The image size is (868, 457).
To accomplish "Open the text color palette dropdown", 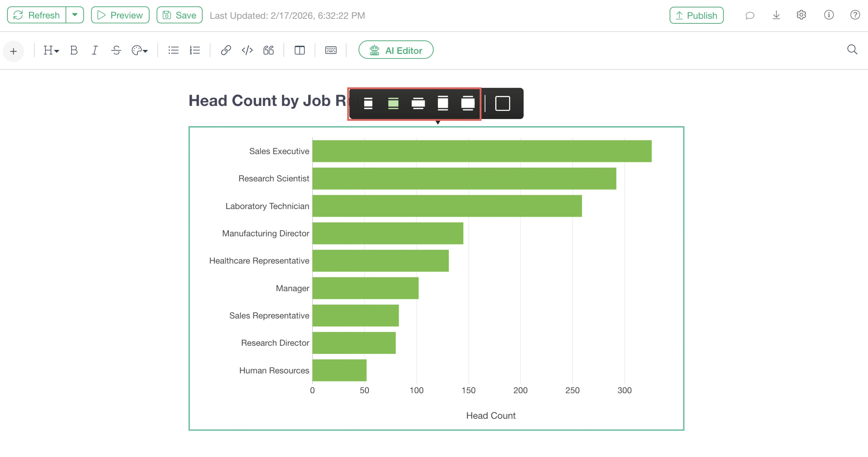I will [139, 50].
